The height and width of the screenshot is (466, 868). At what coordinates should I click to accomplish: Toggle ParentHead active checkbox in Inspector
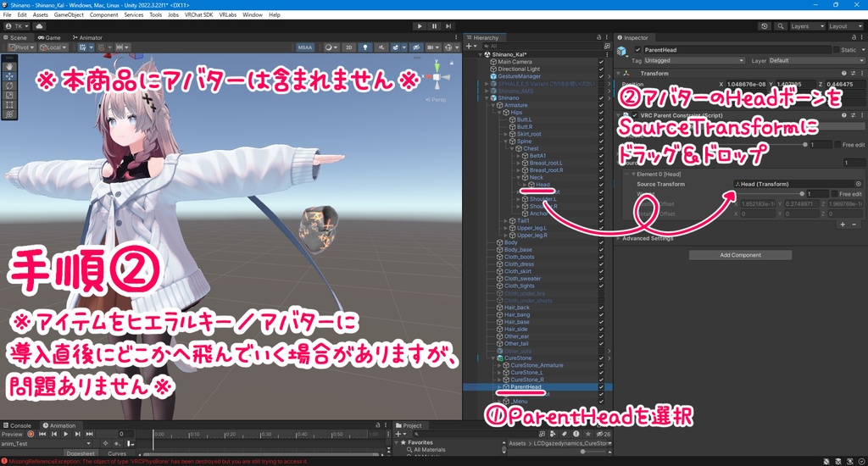[x=637, y=50]
